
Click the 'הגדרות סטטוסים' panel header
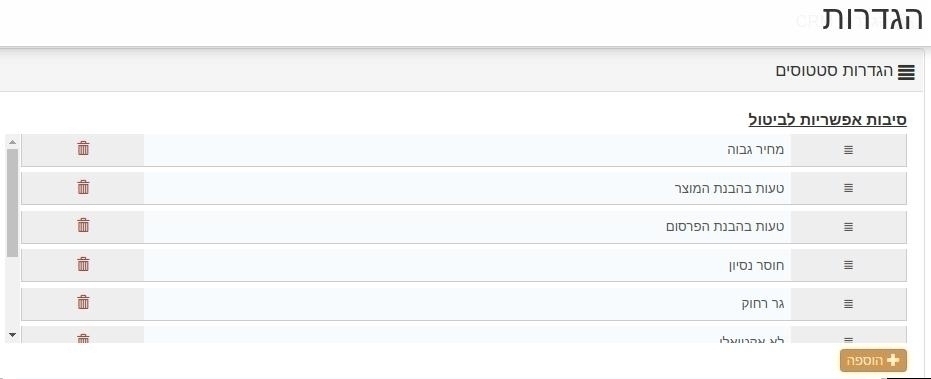coord(462,71)
